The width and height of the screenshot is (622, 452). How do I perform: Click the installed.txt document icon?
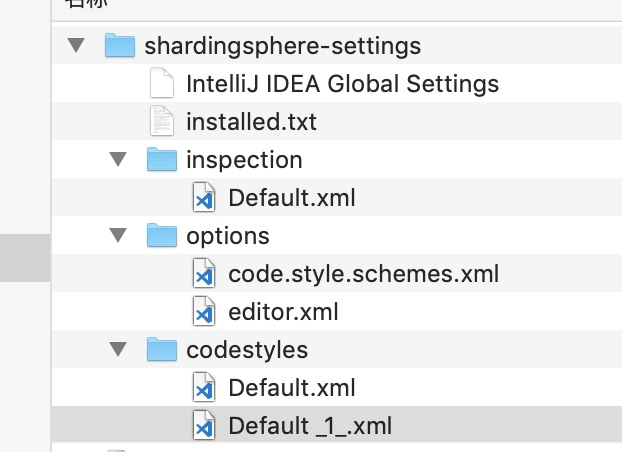(162, 121)
